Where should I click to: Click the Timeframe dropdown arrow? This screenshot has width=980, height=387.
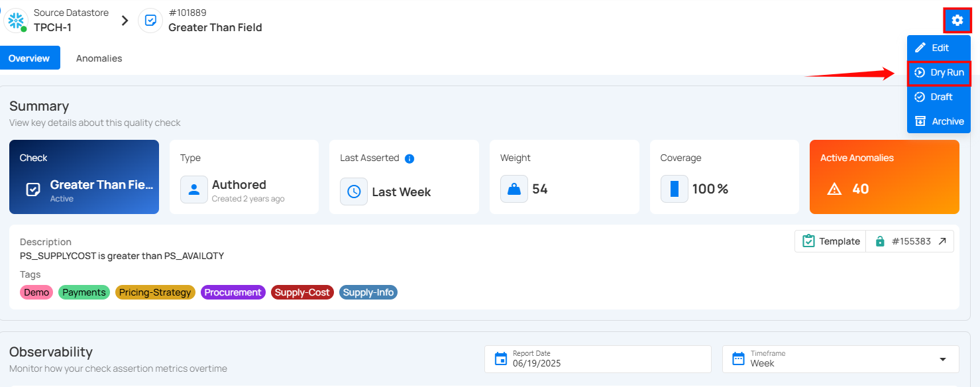coord(943,359)
